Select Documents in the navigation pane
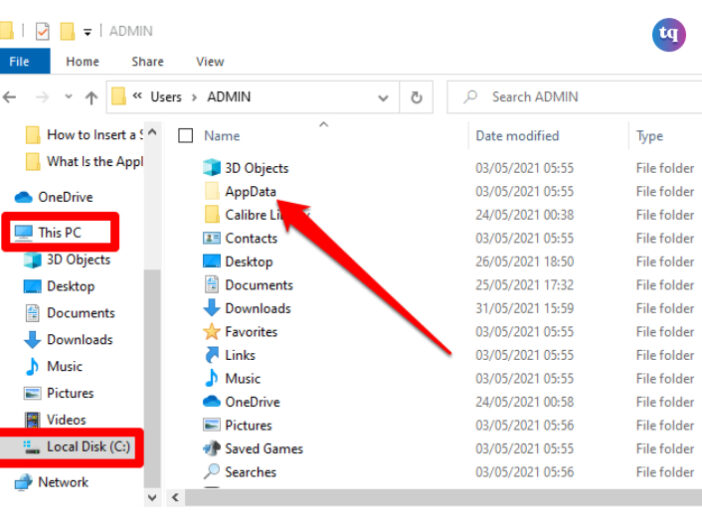The height and width of the screenshot is (526, 702). point(70,313)
